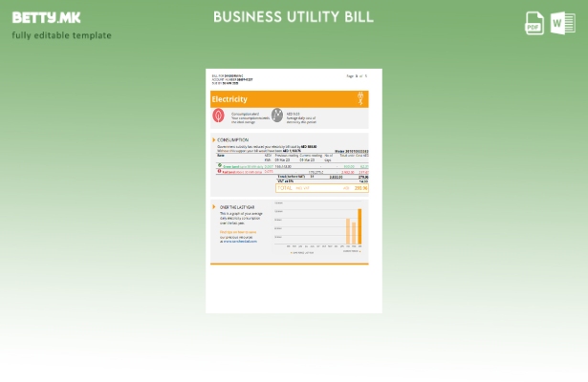Click the green band checkmark icon
The height and width of the screenshot is (382, 588).
219,165
